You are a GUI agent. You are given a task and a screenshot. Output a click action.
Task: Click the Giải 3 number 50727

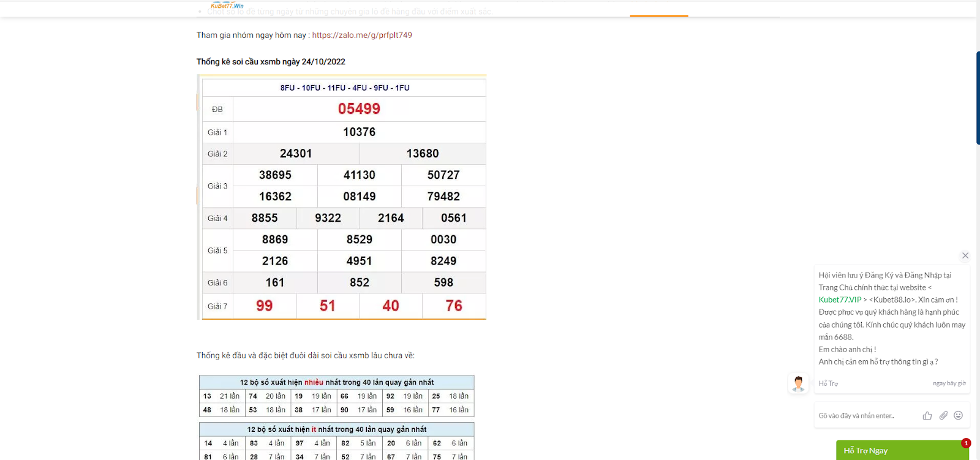(443, 175)
